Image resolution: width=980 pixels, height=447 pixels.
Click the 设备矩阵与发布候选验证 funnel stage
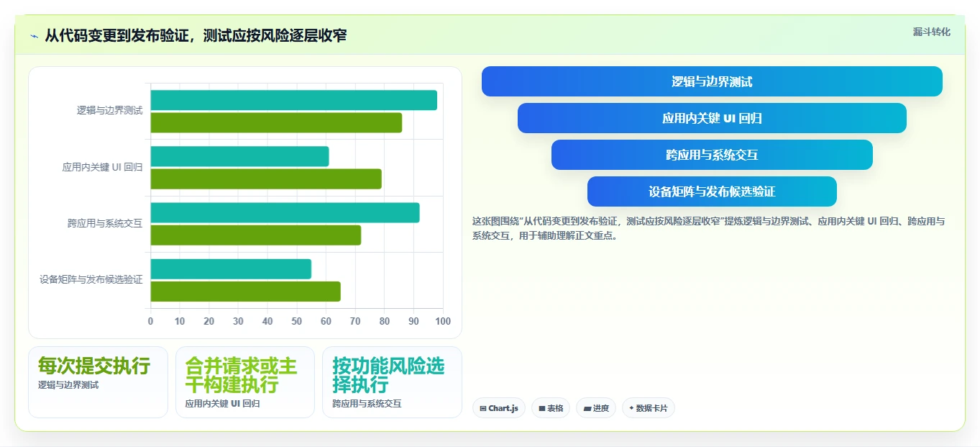[712, 191]
